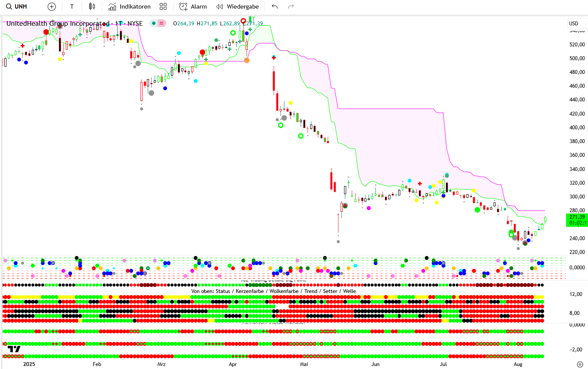The image size is (588, 369).
Task: Click the UnitedHealth Group Incorporated chart title
Action: coord(58,23)
